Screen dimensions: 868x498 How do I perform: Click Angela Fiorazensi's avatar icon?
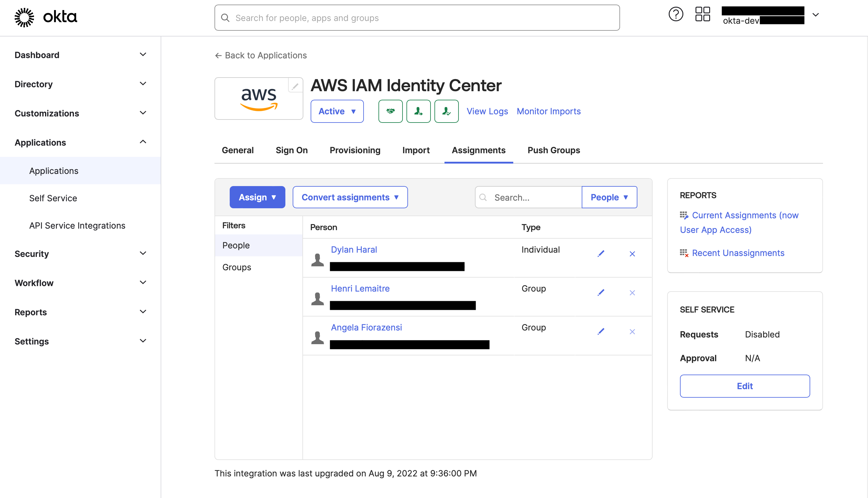(x=317, y=338)
